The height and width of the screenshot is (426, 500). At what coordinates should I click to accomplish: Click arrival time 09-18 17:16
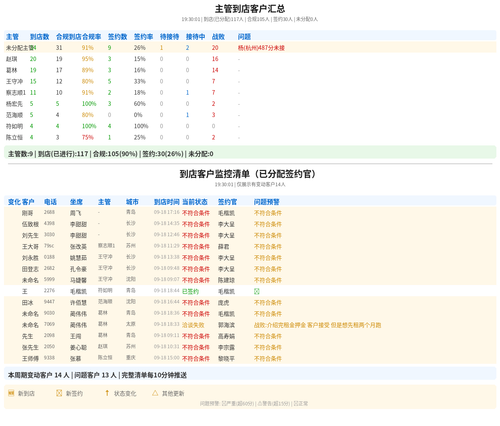(167, 212)
